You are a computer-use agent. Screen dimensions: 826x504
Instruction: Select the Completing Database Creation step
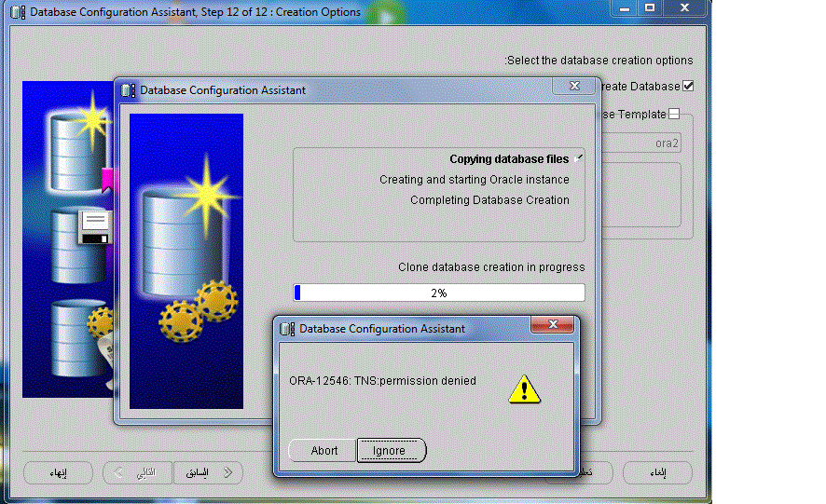tap(489, 200)
